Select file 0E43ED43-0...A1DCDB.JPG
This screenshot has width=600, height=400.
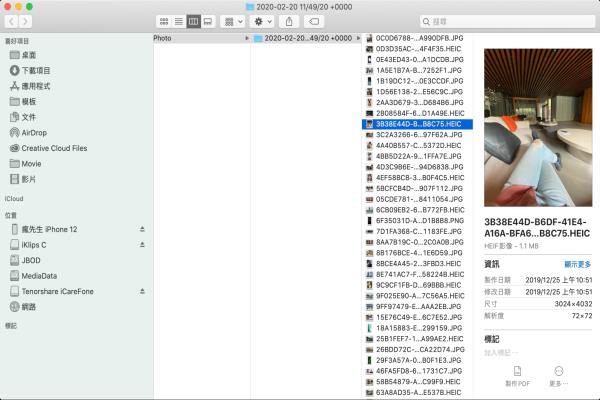pos(417,60)
